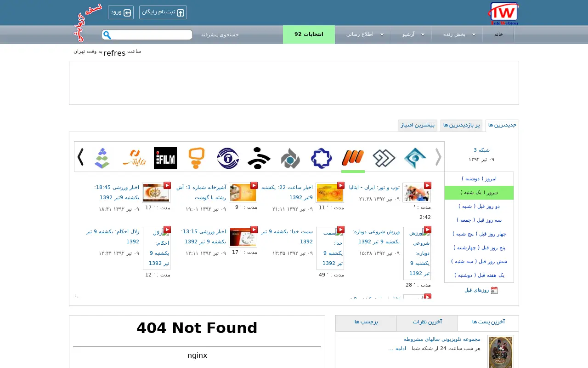
Task: Select the gray double-chevron channel 2 logo
Action: point(384,158)
